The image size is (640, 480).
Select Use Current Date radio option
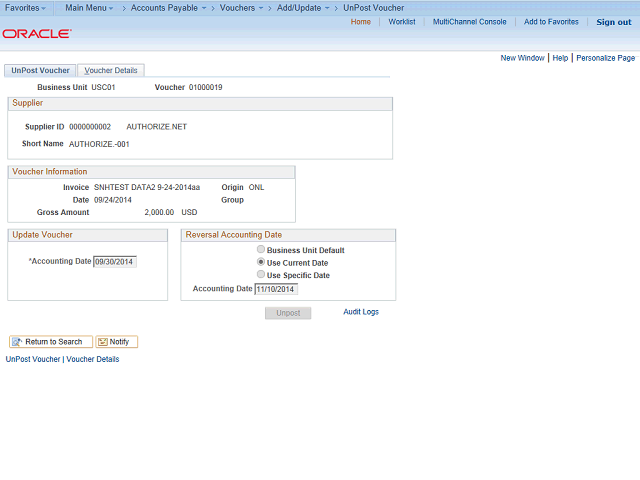tap(261, 262)
